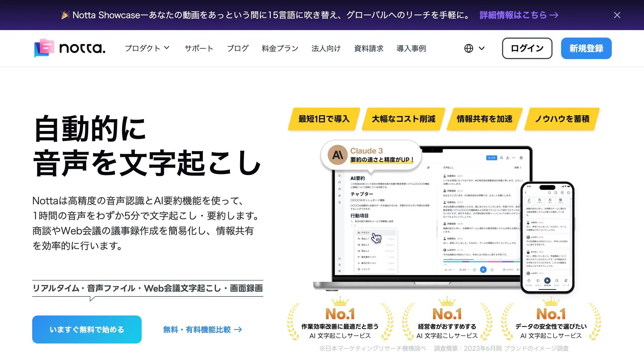Viewport: 644px width, 355px height.
Task: Click the globe language icon
Action: (469, 48)
